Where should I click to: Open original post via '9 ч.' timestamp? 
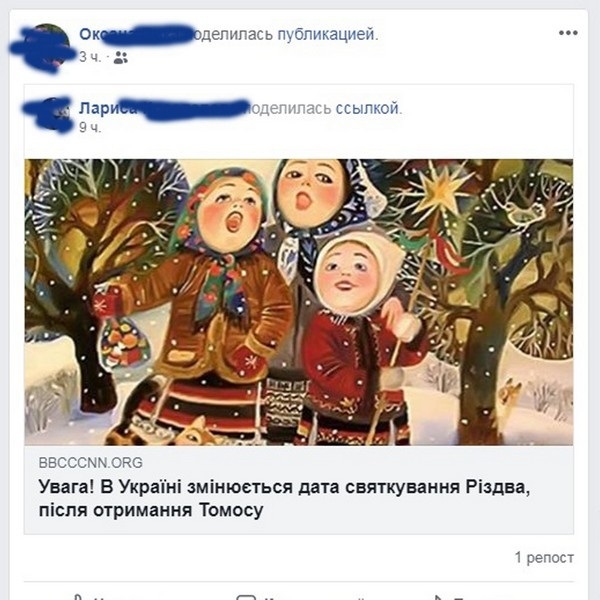(x=90, y=127)
